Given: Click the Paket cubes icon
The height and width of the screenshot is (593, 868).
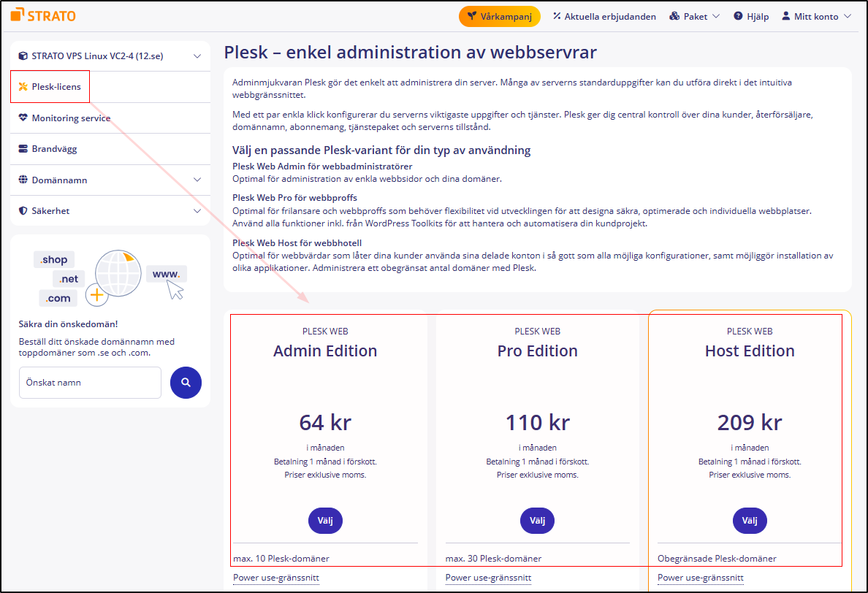Looking at the screenshot, I should coord(674,16).
